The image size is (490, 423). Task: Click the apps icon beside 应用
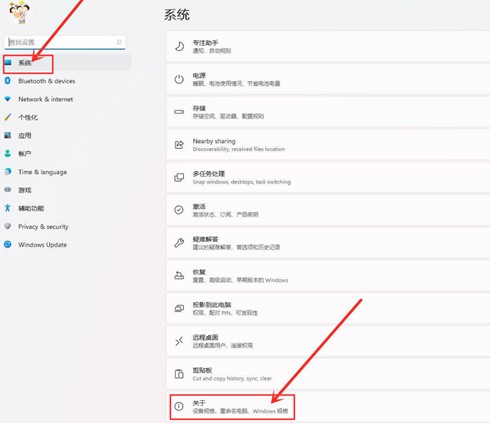pos(8,135)
